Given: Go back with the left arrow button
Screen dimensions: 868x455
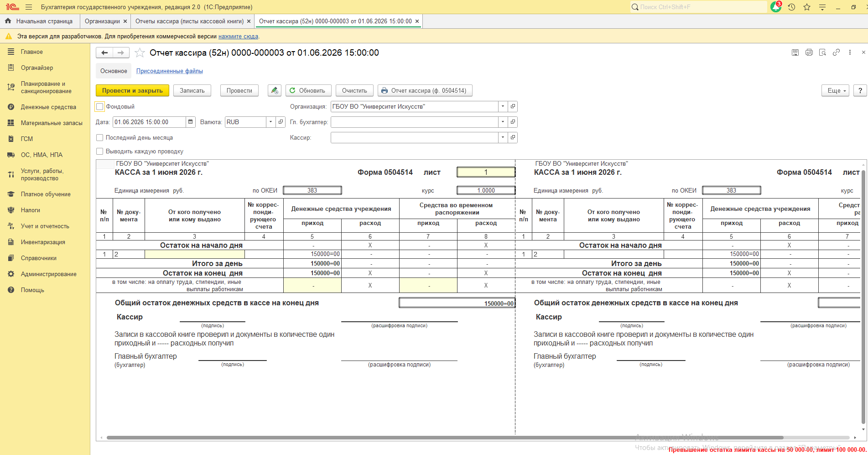Looking at the screenshot, I should point(104,53).
